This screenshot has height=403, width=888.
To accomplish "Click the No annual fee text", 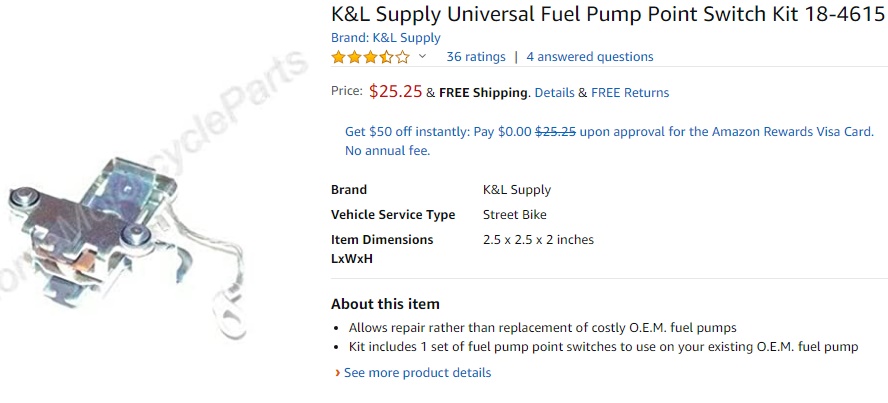I will point(387,151).
